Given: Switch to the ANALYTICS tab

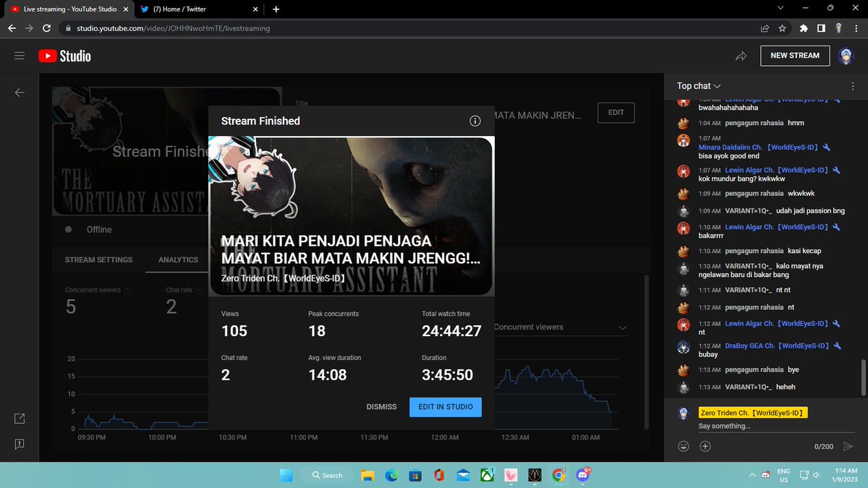Looking at the screenshot, I should [x=178, y=260].
